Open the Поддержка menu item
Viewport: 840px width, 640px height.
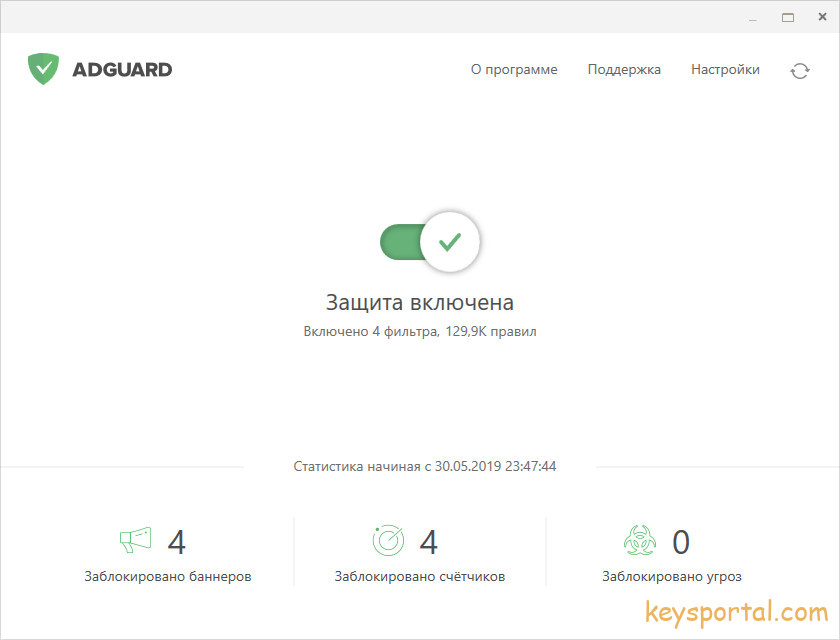(x=624, y=70)
